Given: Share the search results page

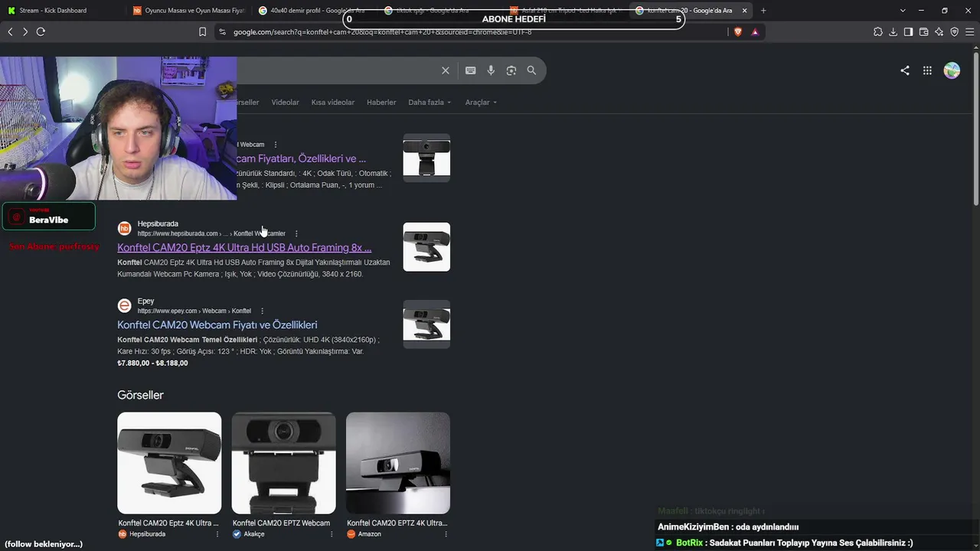Looking at the screenshot, I should click(905, 70).
